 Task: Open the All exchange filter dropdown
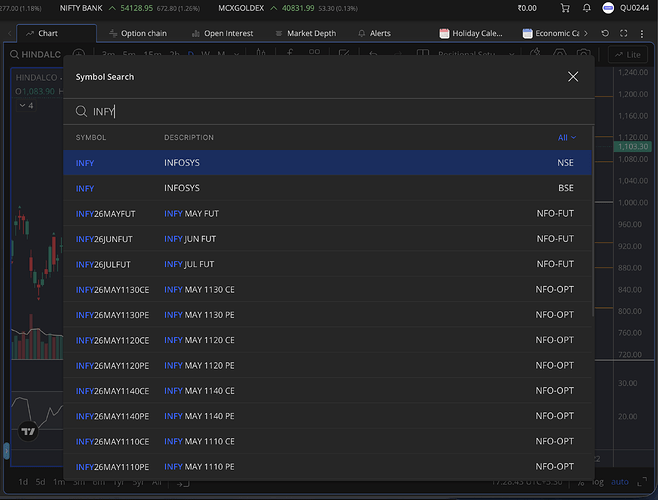click(567, 138)
